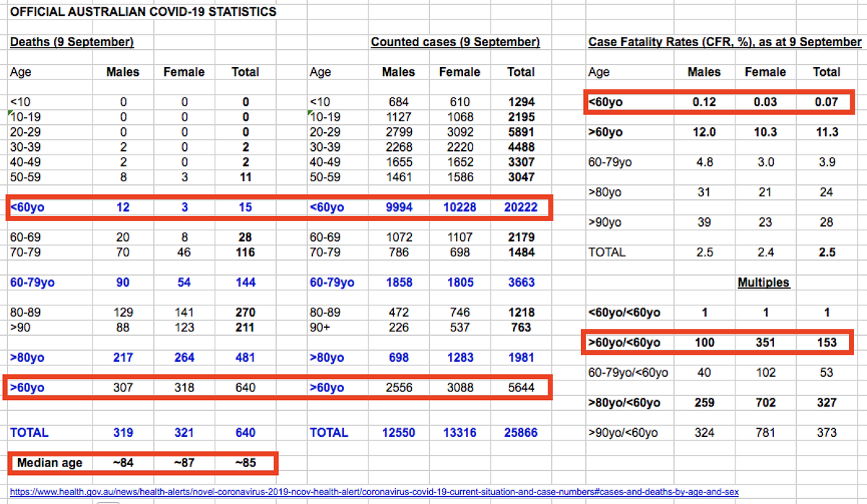Select the '10228' female cases cell
Image resolution: width=867 pixels, height=504 pixels.
[460, 207]
